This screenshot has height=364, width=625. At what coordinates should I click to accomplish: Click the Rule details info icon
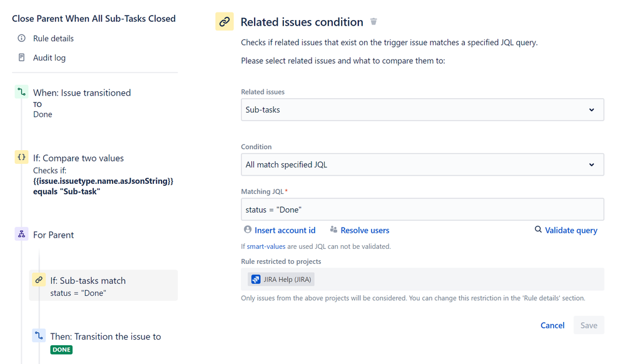(21, 38)
